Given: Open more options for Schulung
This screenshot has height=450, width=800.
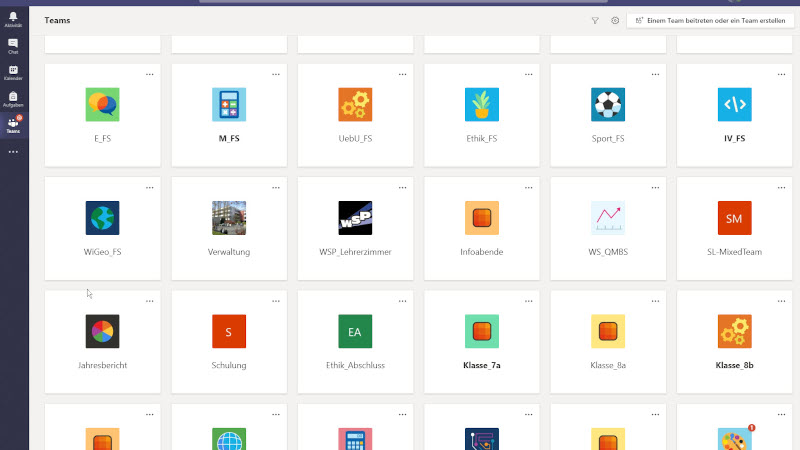Looking at the screenshot, I should click(x=276, y=301).
